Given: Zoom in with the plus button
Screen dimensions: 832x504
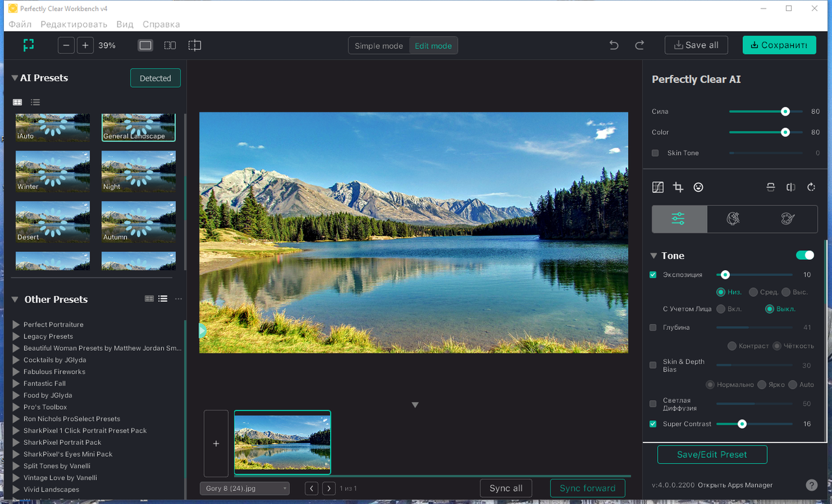Looking at the screenshot, I should tap(85, 45).
